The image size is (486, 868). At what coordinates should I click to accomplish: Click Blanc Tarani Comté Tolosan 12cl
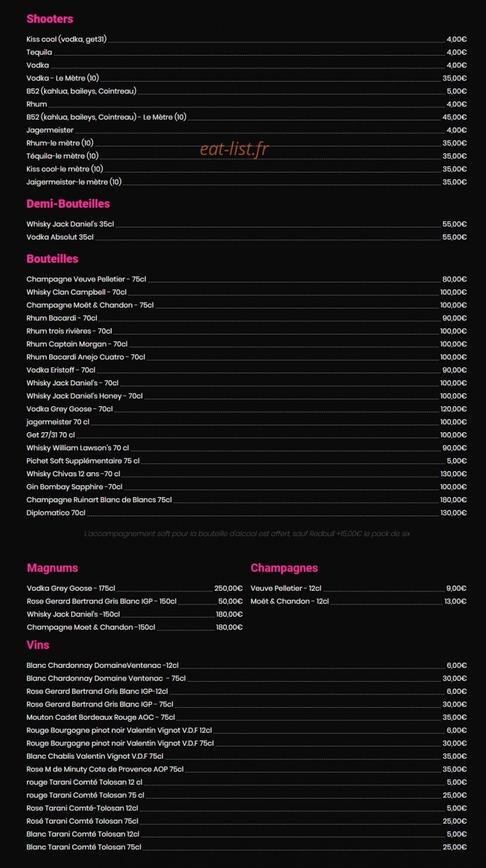[246, 834]
